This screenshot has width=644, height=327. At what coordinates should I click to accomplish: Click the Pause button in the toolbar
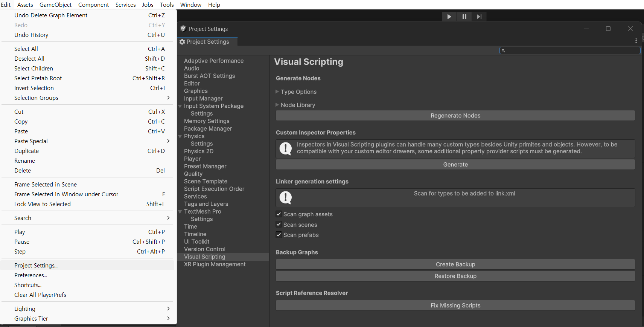pyautogui.click(x=464, y=17)
